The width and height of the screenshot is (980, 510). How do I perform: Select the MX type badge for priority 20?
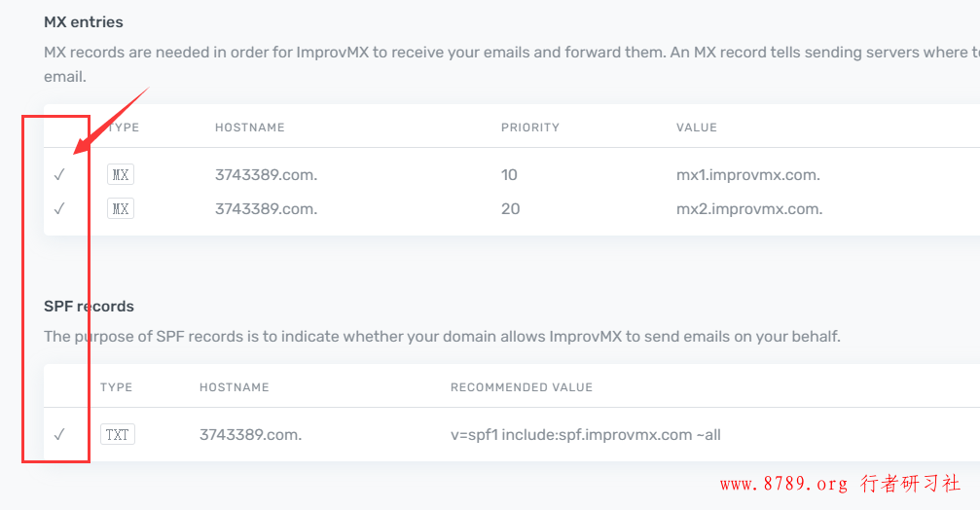click(121, 208)
